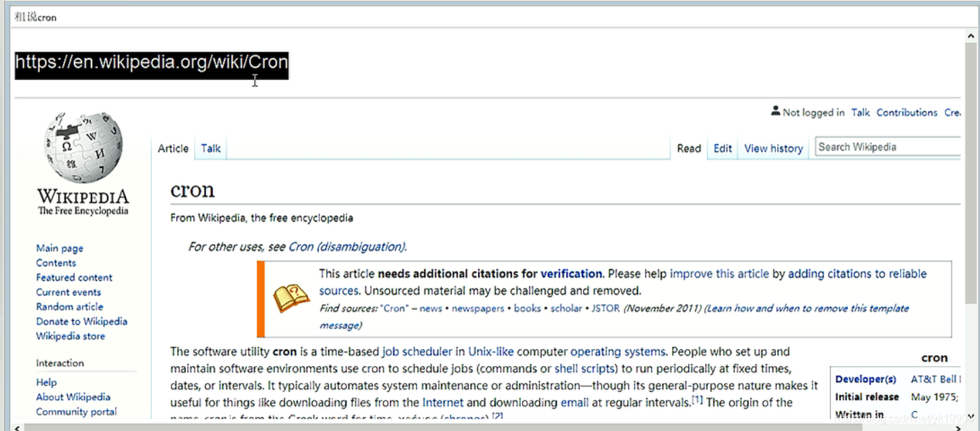The image size is (980, 431).
Task: Open the JSTOR sources link
Action: [606, 308]
